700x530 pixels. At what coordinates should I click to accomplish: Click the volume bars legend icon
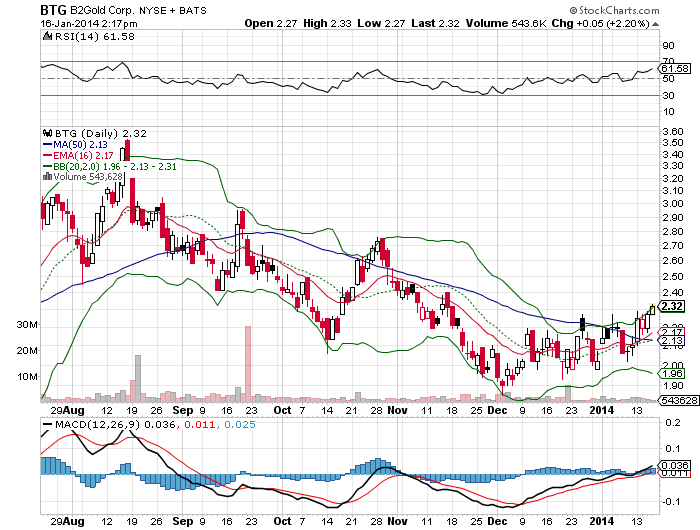[47, 176]
